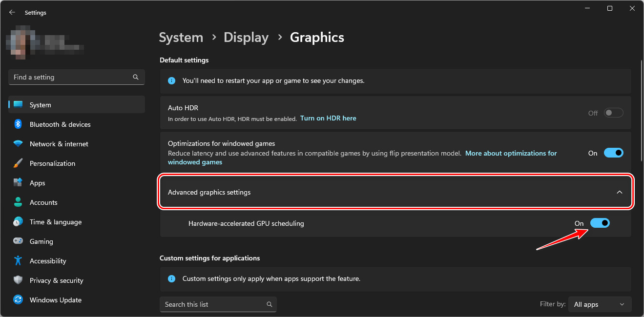Click the Personalization paintbrush icon
The height and width of the screenshot is (317, 644).
[18, 163]
